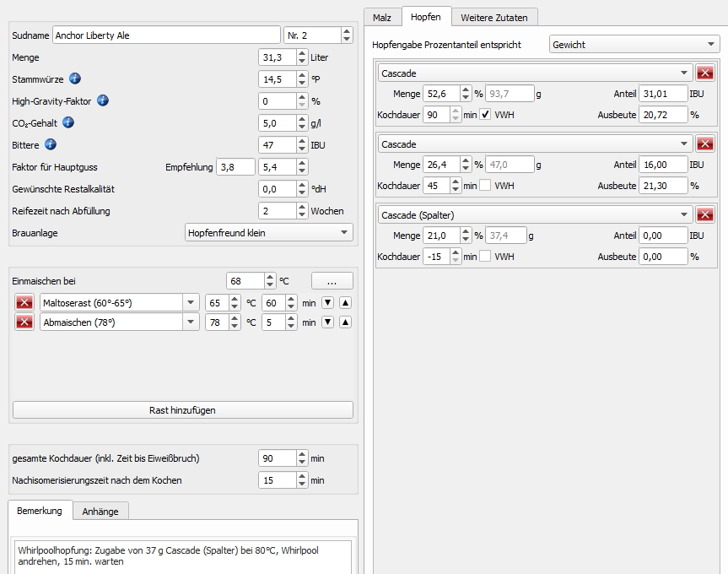Screen dimensions: 728x574
Task: Click the ellipsis button beside Einmaischen bei
Action: click(332, 281)
